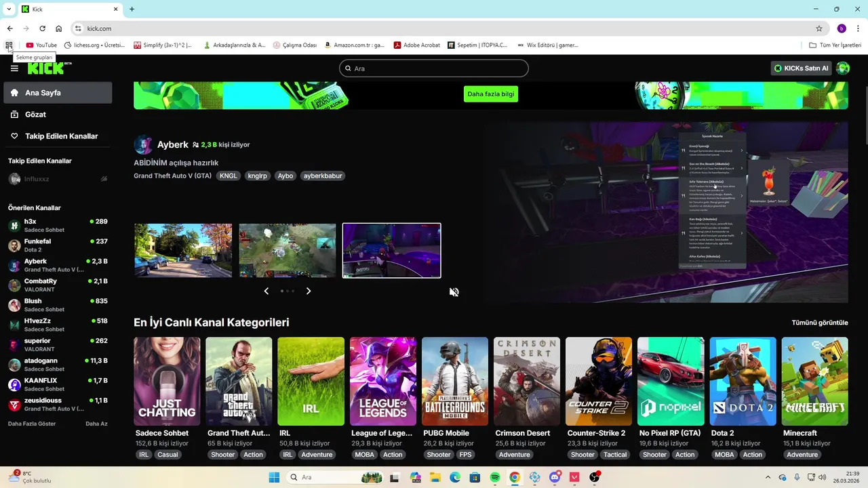
Task: Open Gözat in the sidebar
Action: [58, 115]
